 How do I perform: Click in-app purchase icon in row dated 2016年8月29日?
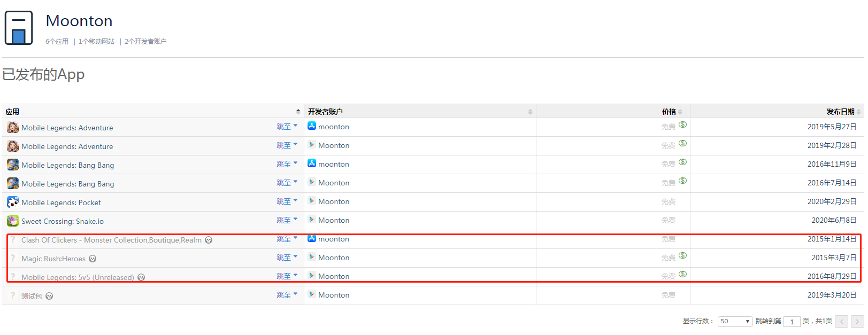pos(682,275)
